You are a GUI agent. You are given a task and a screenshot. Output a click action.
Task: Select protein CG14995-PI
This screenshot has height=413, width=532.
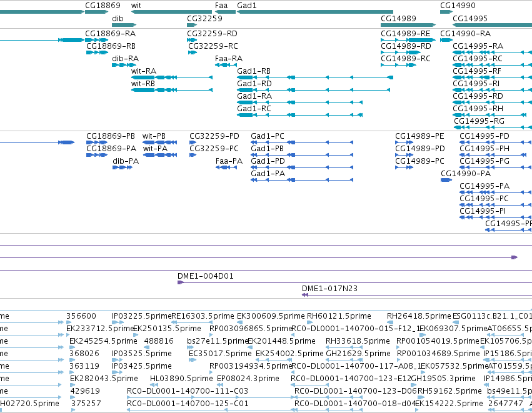496,217
